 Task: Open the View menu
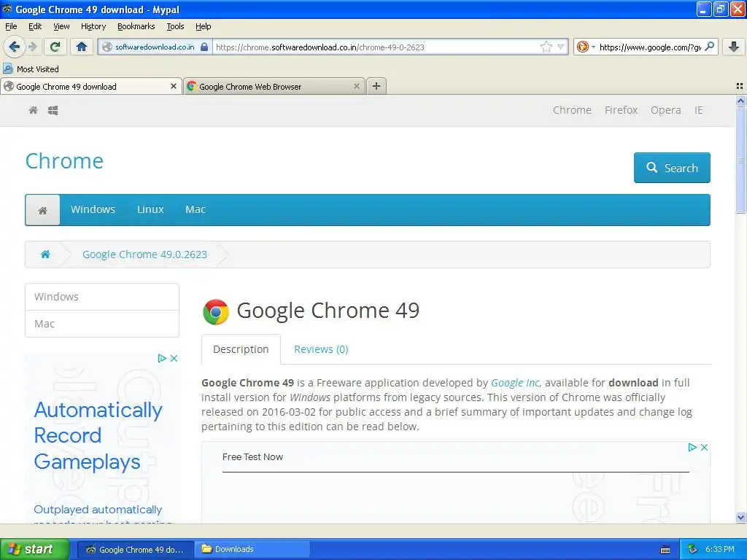pos(61,26)
